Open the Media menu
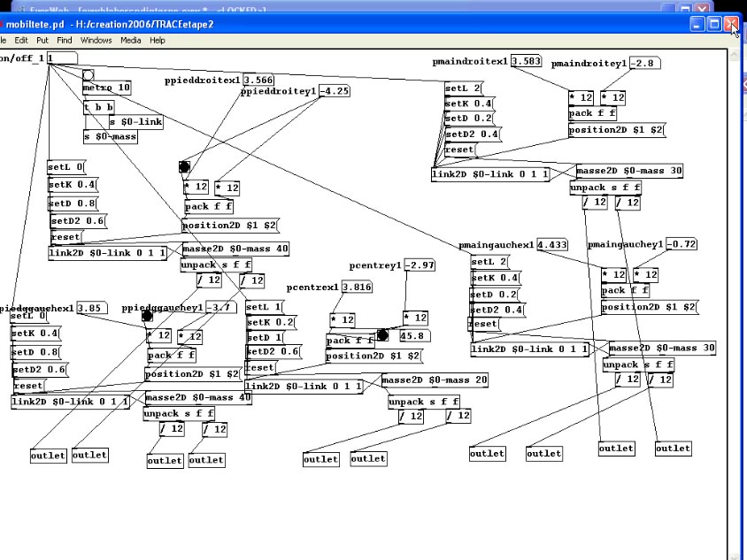 click(x=131, y=40)
